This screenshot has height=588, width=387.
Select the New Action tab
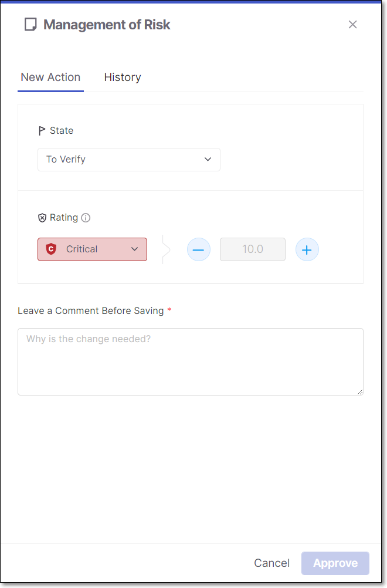tap(50, 77)
